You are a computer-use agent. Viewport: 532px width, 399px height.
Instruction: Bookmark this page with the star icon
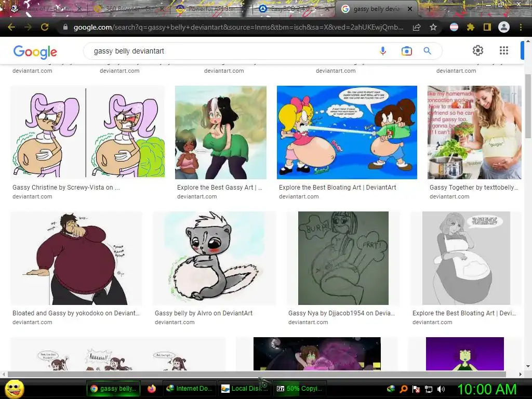433,27
